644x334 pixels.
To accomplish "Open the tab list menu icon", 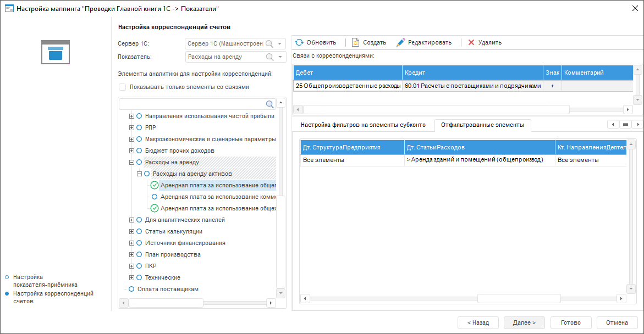I will pos(625,125).
